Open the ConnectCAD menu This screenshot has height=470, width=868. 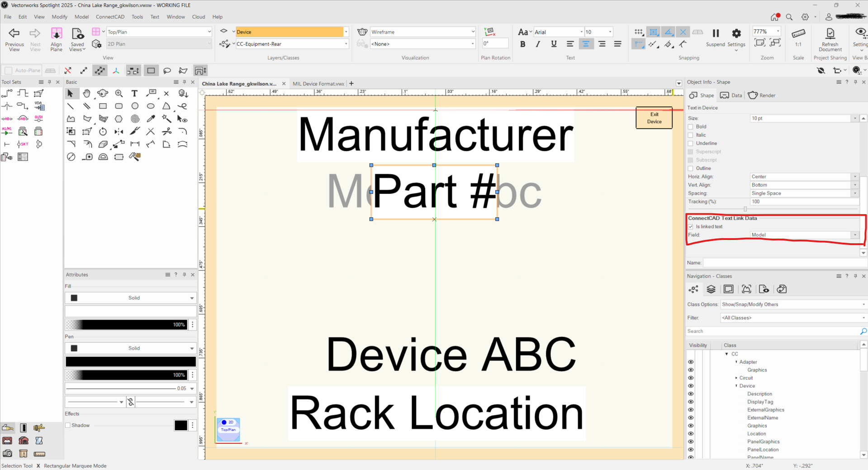[110, 17]
